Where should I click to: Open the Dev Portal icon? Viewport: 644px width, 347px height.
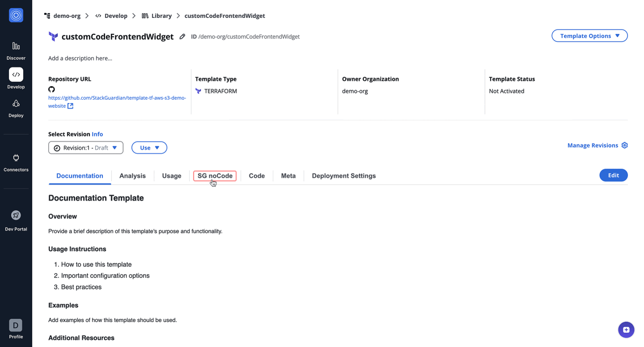coord(16,216)
